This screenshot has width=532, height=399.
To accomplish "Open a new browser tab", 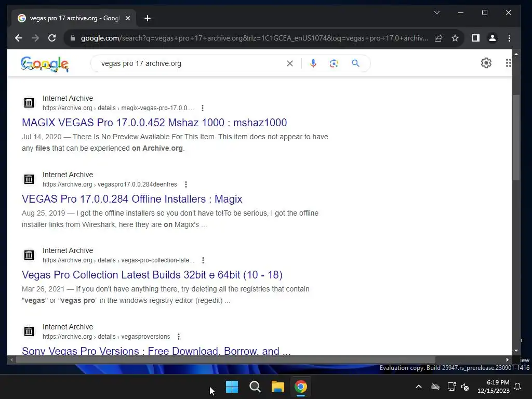I will (147, 18).
